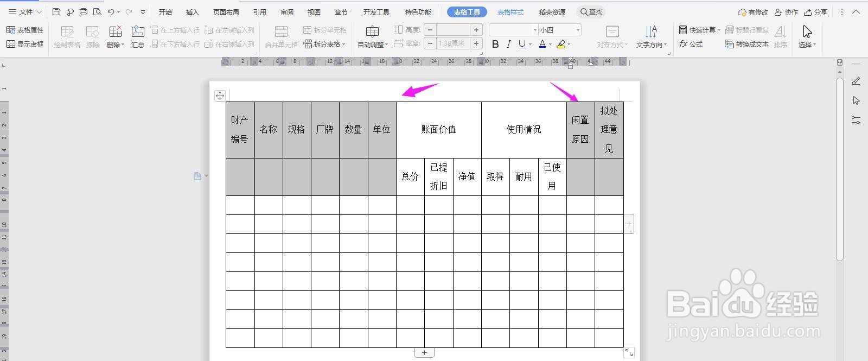Click the Save icon in quick access toolbar
Image resolution: width=868 pixels, height=361 pixels.
click(x=56, y=11)
